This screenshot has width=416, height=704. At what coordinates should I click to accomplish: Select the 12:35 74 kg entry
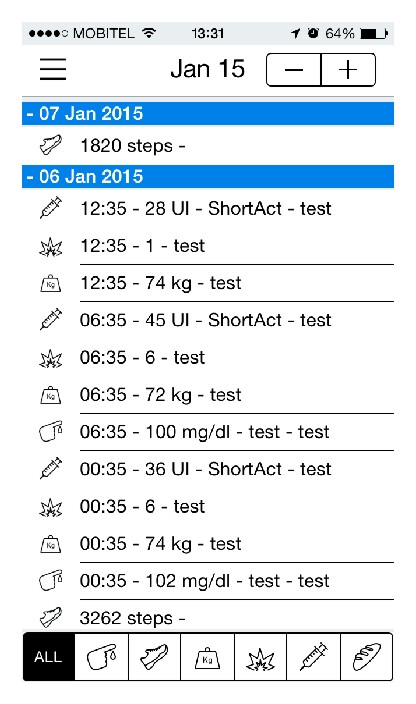208,283
